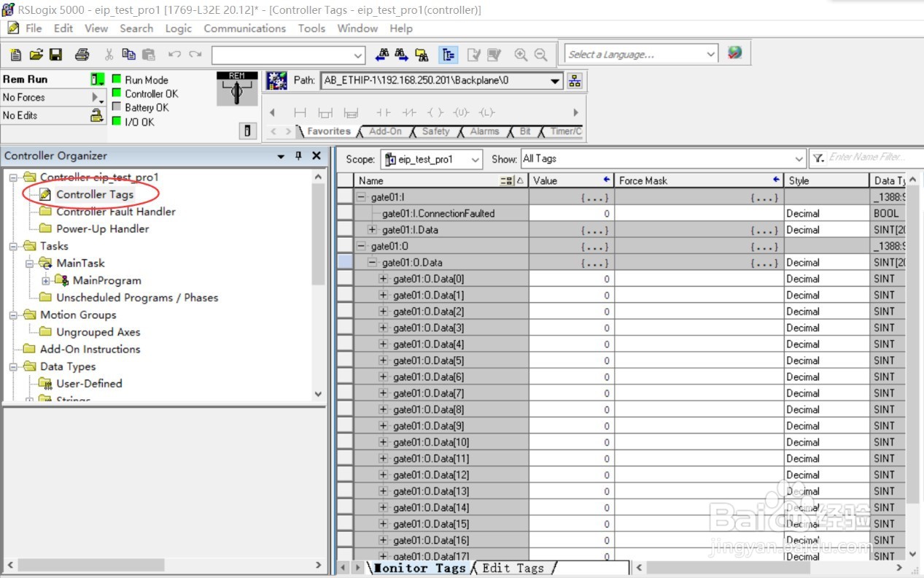Select the User-Defined data types item
The width and height of the screenshot is (924, 578).
point(89,384)
